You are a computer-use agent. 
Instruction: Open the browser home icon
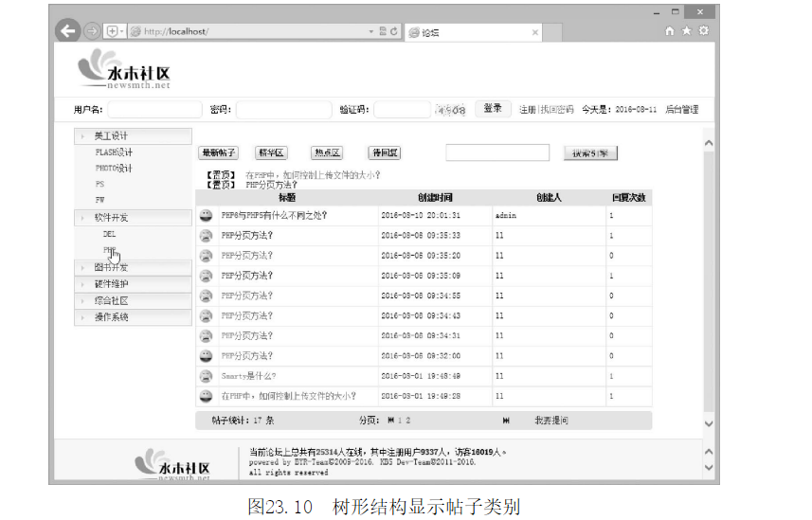[670, 31]
